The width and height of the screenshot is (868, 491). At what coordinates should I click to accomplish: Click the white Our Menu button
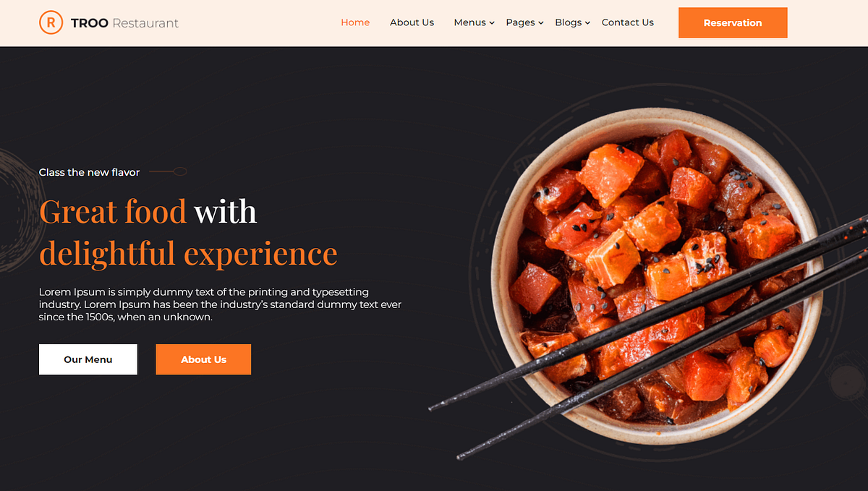click(x=88, y=359)
